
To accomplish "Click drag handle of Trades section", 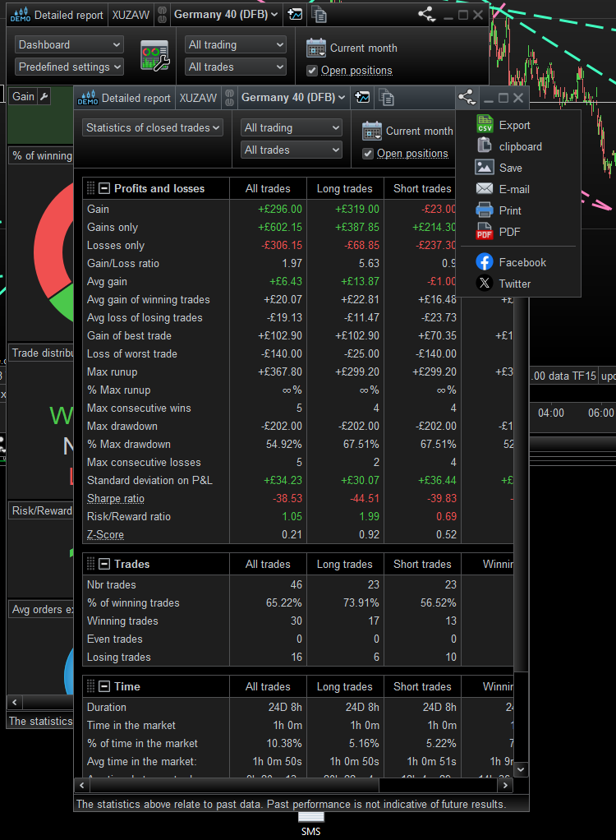I will click(x=90, y=564).
